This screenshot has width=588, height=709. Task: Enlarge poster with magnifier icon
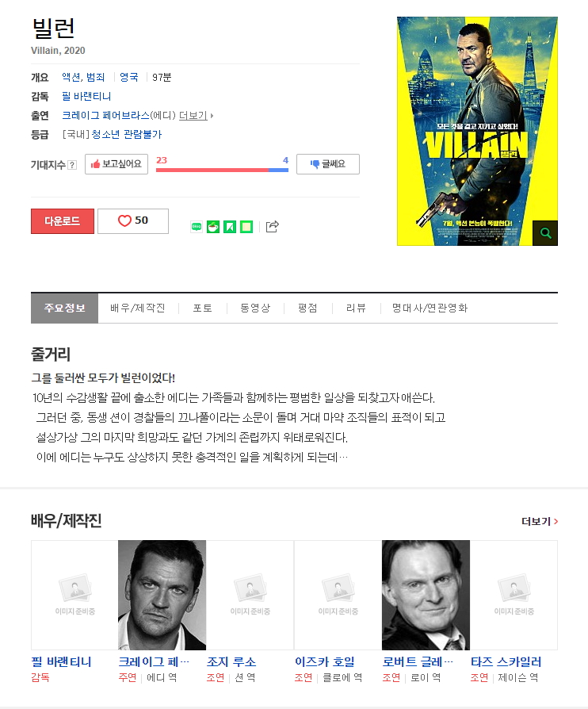click(545, 233)
